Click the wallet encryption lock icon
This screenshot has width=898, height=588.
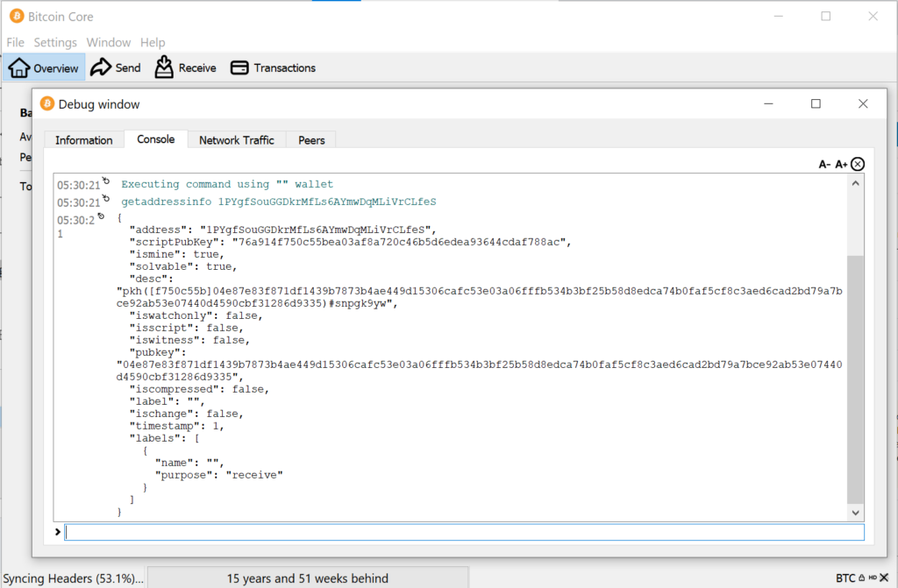click(x=863, y=578)
